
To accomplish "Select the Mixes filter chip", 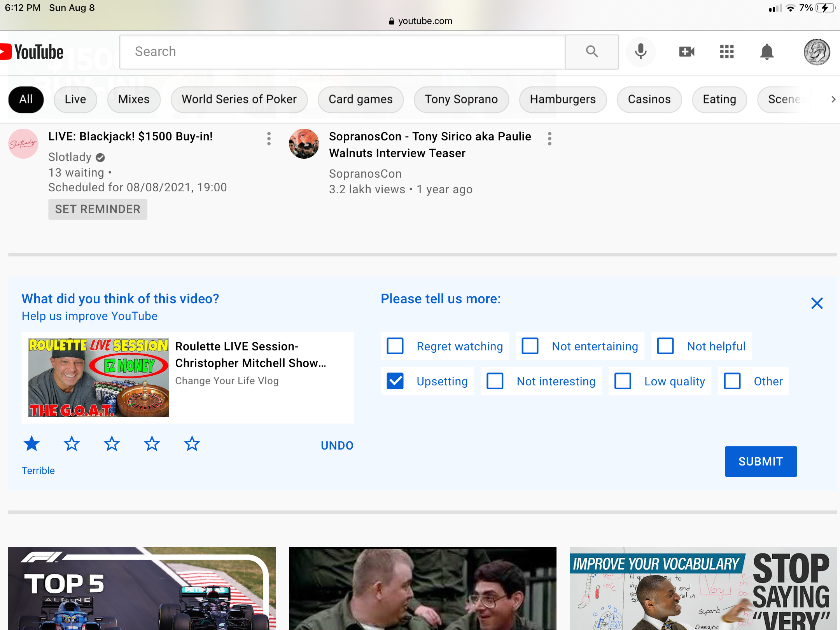I will (x=134, y=100).
